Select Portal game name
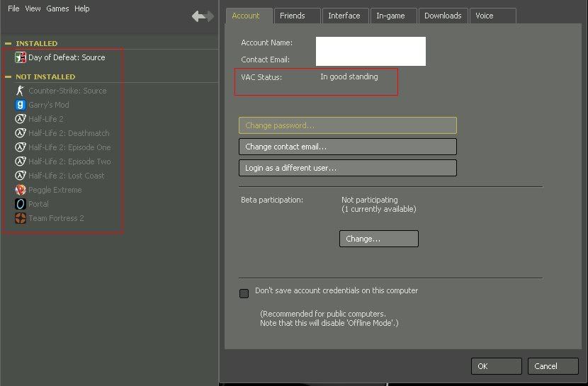 tap(39, 204)
